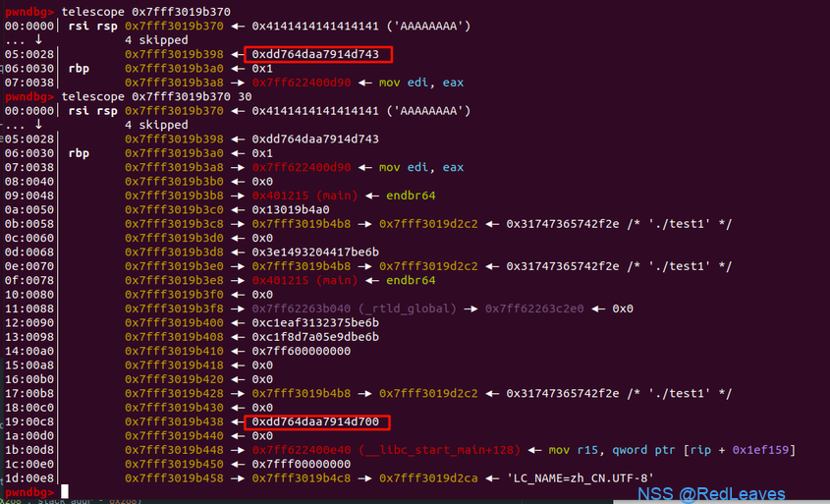Click the first '4 skipped' line
830x504 pixels.
point(156,40)
